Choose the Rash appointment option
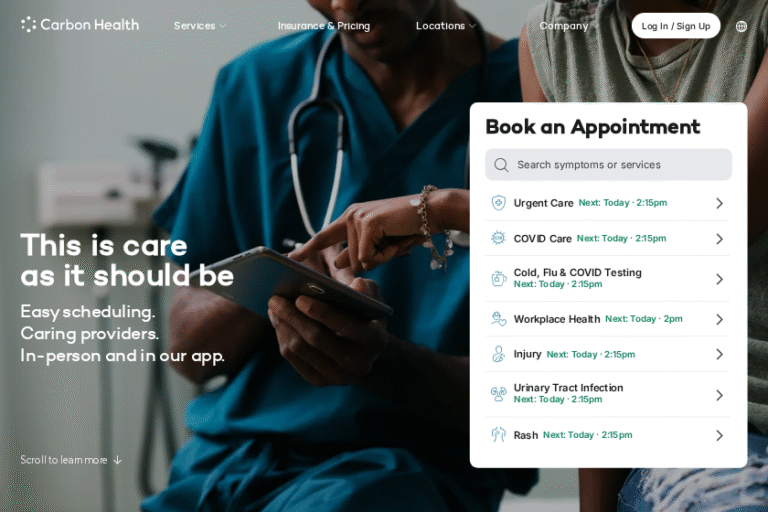This screenshot has width=768, height=512. coord(607,435)
